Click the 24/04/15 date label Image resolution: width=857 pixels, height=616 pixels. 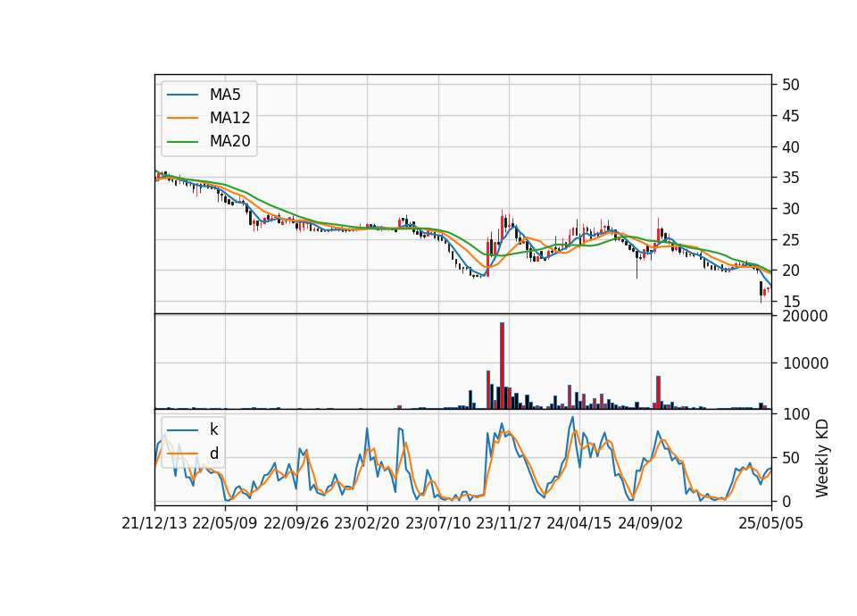578,523
